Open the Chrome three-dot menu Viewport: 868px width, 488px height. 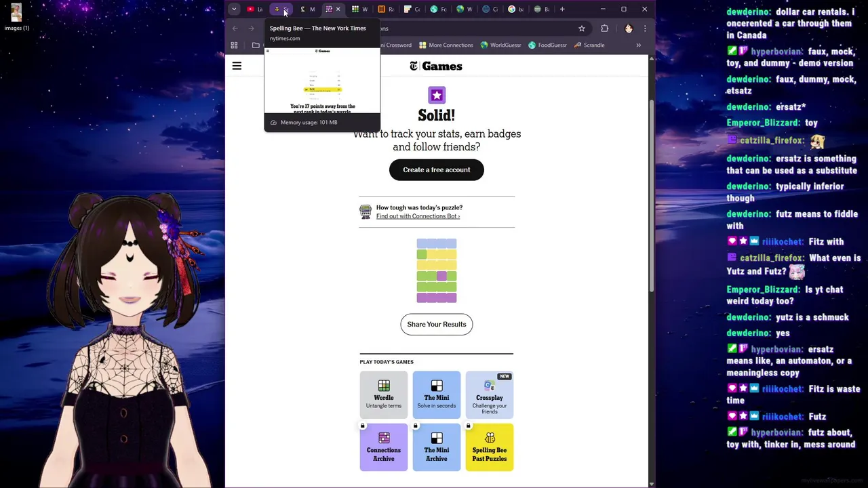[645, 28]
